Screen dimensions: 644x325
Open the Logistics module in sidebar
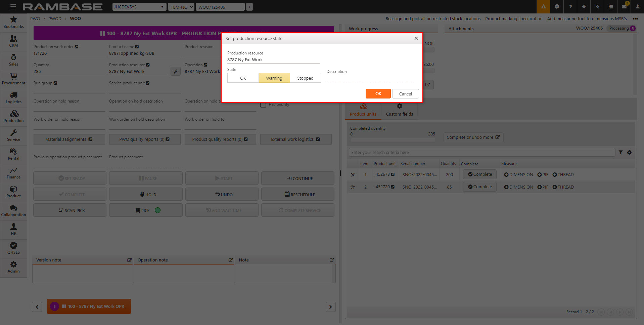pos(13,97)
